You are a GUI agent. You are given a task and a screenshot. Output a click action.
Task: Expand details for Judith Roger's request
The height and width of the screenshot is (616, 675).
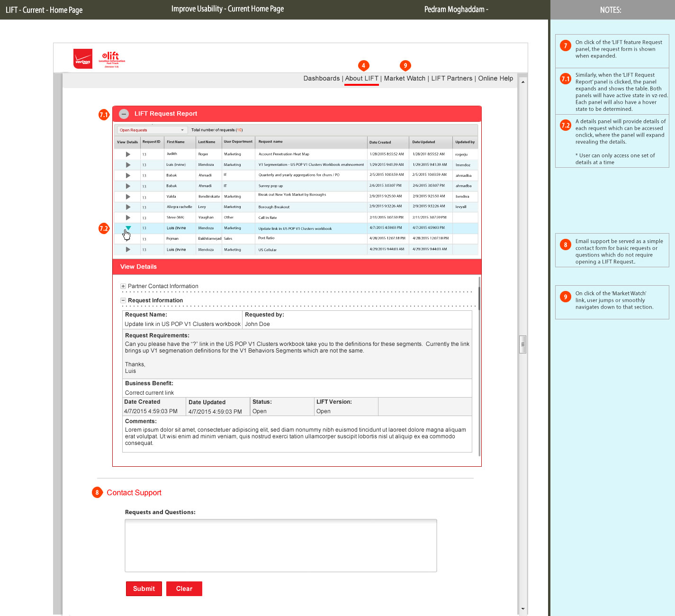[x=127, y=154]
